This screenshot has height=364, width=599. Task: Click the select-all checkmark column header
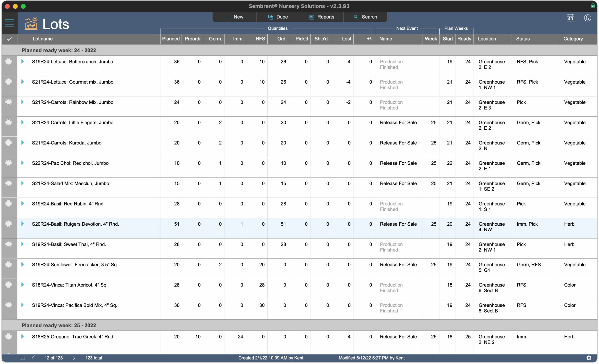(10, 39)
